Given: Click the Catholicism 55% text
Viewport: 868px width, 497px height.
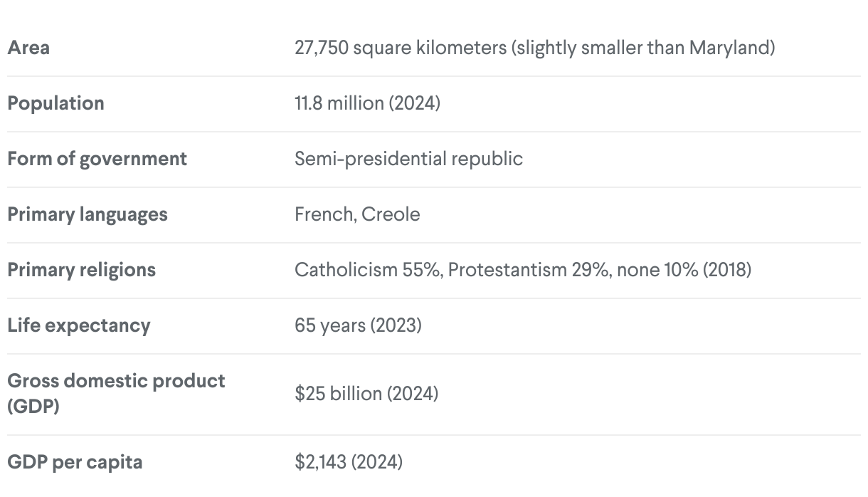Looking at the screenshot, I should click(x=368, y=270).
